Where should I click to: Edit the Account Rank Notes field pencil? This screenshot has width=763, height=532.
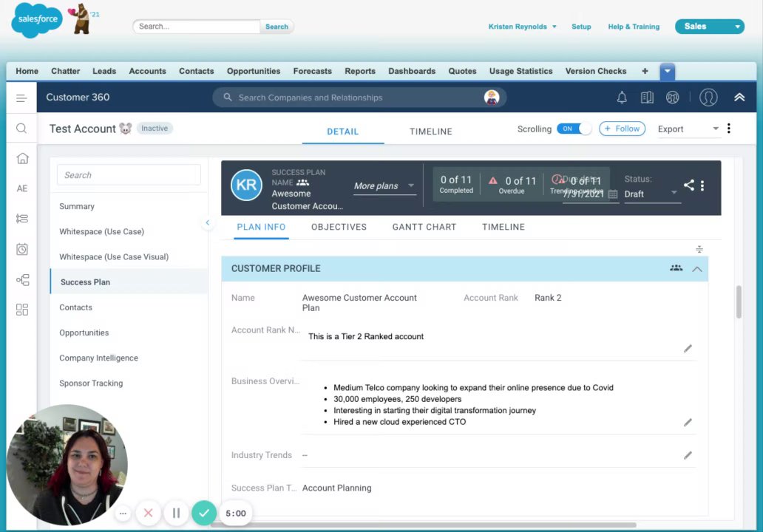(x=688, y=349)
